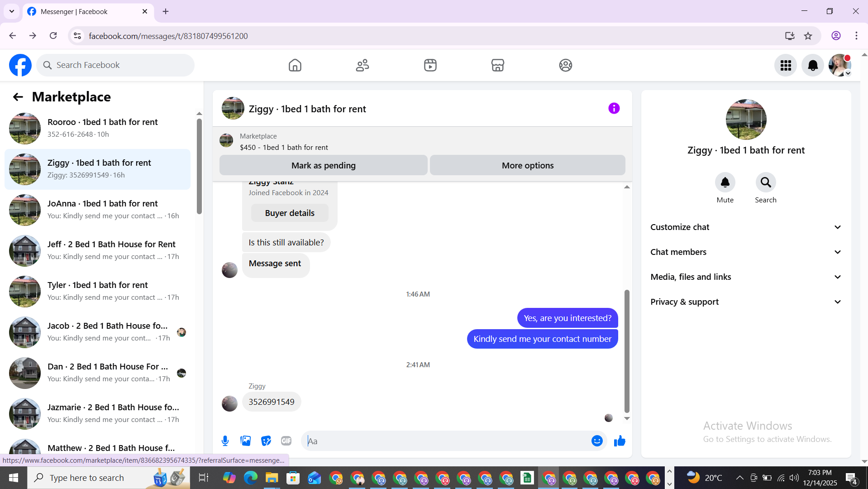Screen dimensions: 868x489
Task: Click the install app icon in address bar
Action: pos(790,36)
